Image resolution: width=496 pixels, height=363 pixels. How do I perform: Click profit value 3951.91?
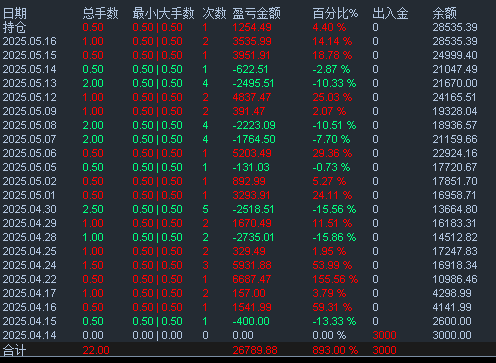click(251, 55)
